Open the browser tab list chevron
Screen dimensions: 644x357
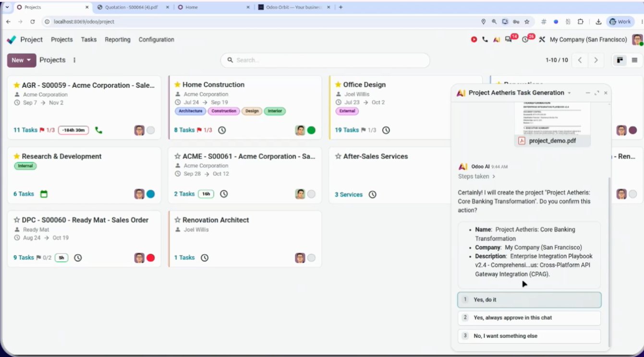pos(7,7)
